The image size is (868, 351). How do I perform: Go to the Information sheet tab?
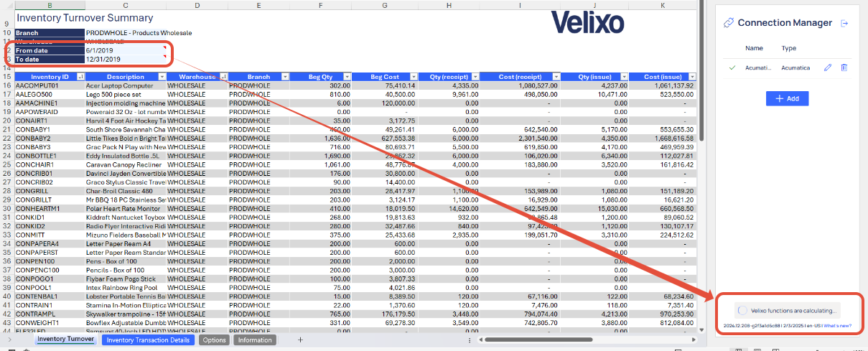coord(255,340)
